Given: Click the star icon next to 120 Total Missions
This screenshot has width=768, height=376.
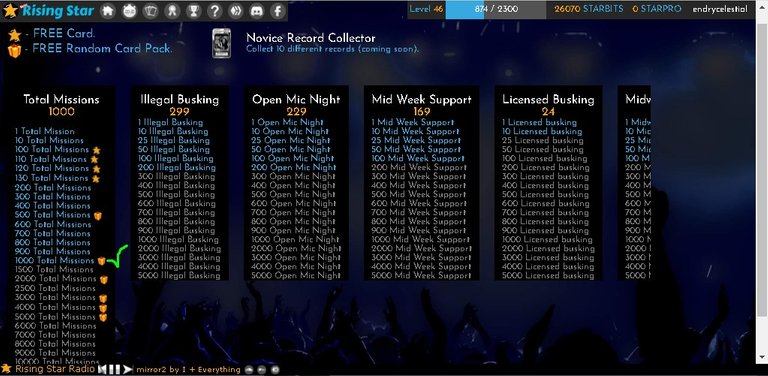Looking at the screenshot, I should click(96, 168).
